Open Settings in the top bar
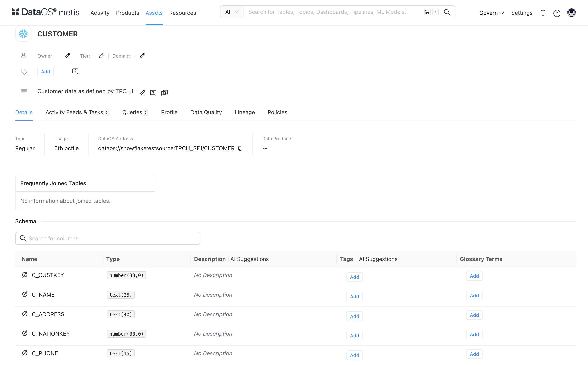This screenshot has width=588, height=365. click(522, 13)
